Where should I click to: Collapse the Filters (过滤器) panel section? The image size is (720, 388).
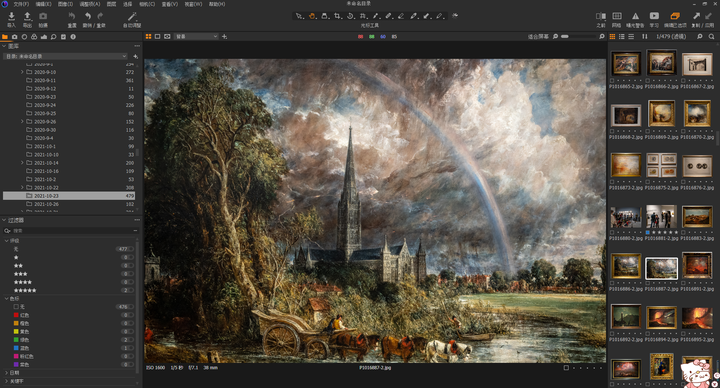[x=4, y=220]
